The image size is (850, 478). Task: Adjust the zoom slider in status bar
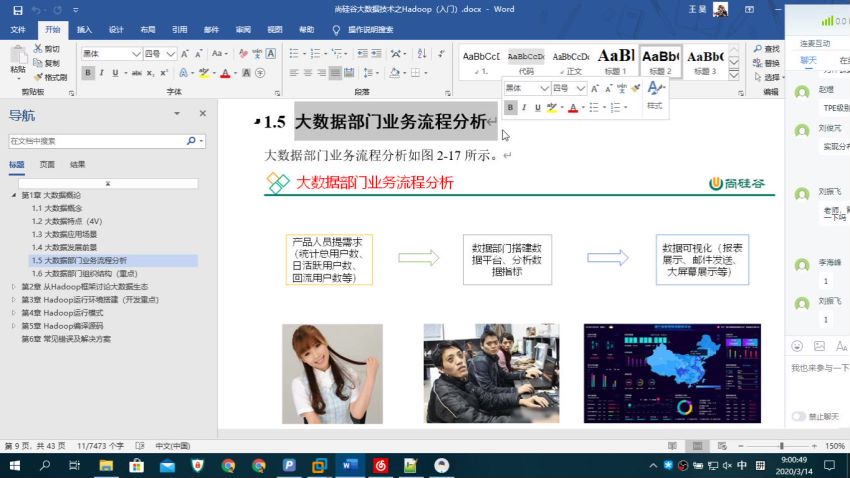click(782, 446)
